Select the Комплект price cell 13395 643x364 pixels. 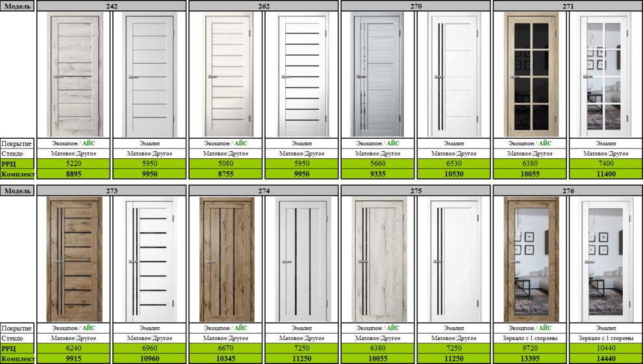[x=531, y=359]
